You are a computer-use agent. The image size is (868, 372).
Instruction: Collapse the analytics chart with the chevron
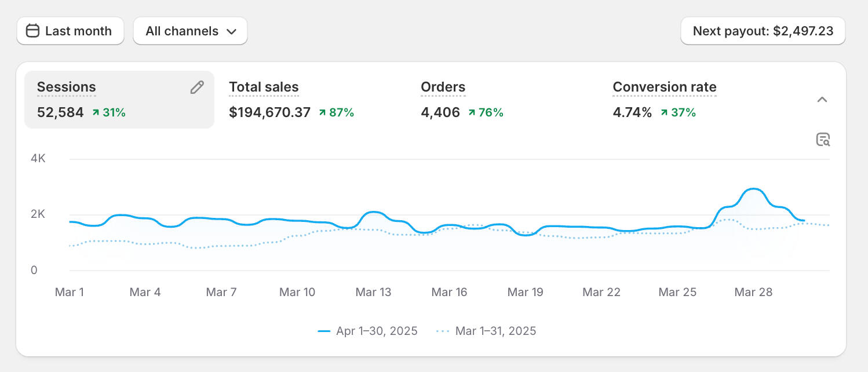pyautogui.click(x=823, y=99)
